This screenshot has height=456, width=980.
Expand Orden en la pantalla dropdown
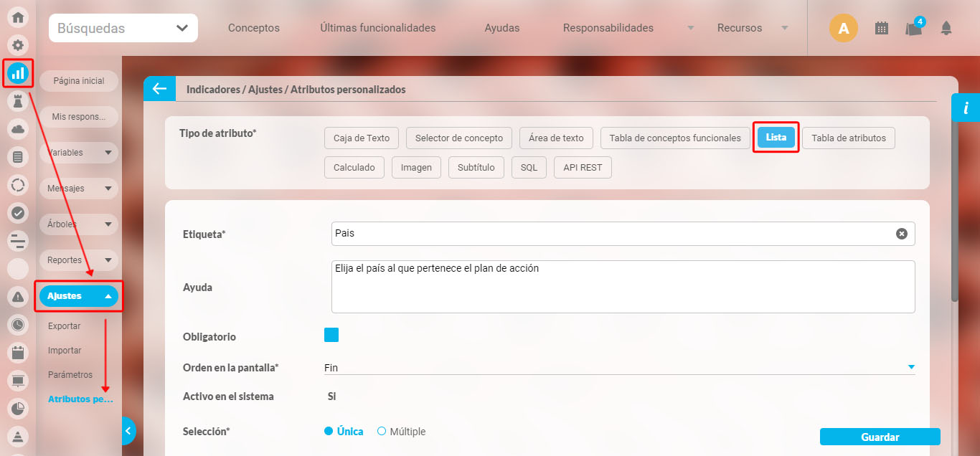[x=910, y=367]
